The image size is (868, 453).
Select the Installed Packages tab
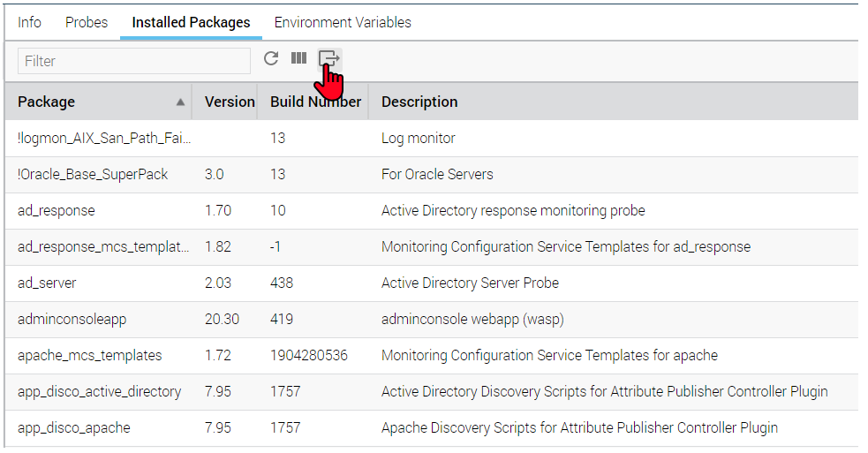click(x=191, y=22)
